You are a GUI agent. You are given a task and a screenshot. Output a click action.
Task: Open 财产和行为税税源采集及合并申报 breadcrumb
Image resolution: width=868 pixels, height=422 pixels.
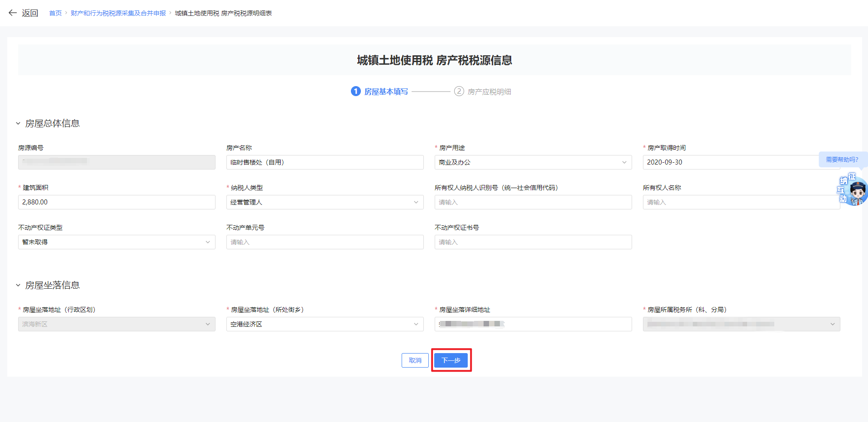118,13
